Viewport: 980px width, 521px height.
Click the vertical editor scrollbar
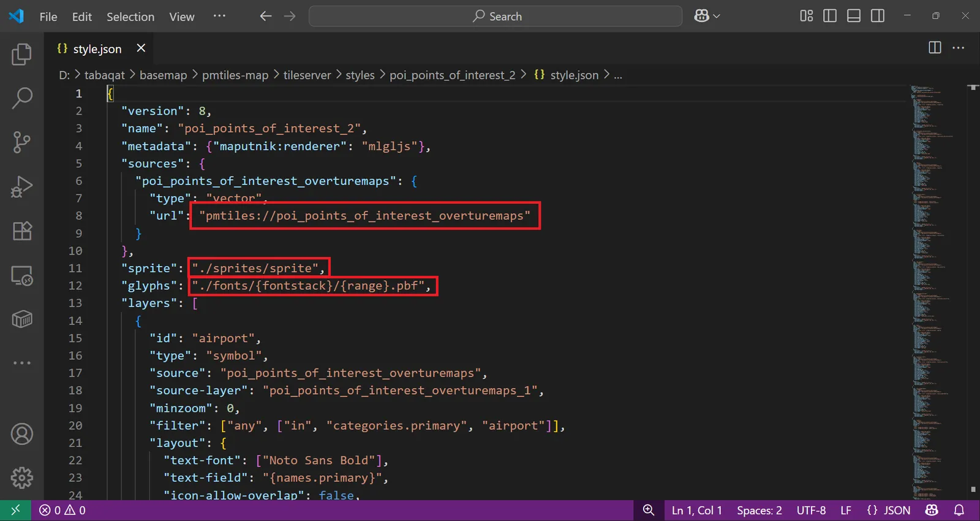tap(973, 292)
